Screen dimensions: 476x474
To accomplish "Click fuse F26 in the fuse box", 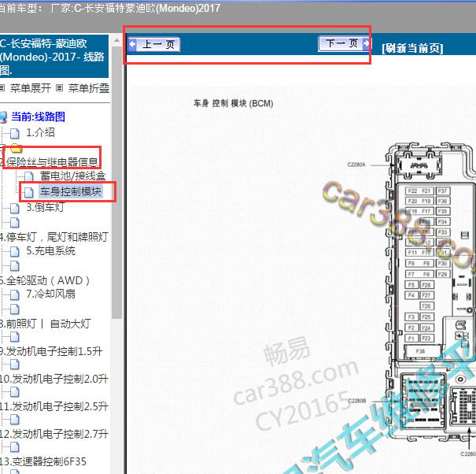I will pos(426,306).
